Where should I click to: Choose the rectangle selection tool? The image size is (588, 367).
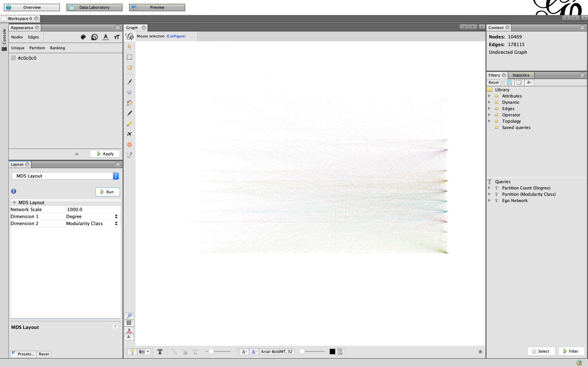(x=129, y=57)
